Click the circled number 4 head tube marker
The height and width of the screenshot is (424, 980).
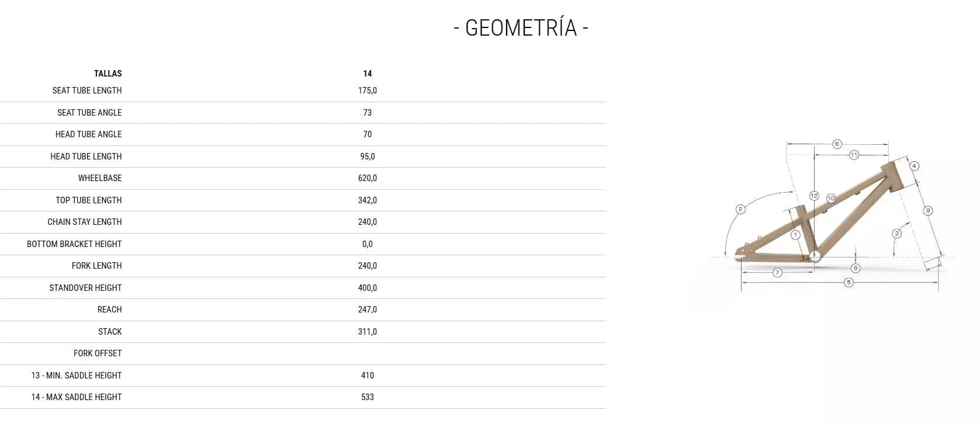[x=914, y=166]
